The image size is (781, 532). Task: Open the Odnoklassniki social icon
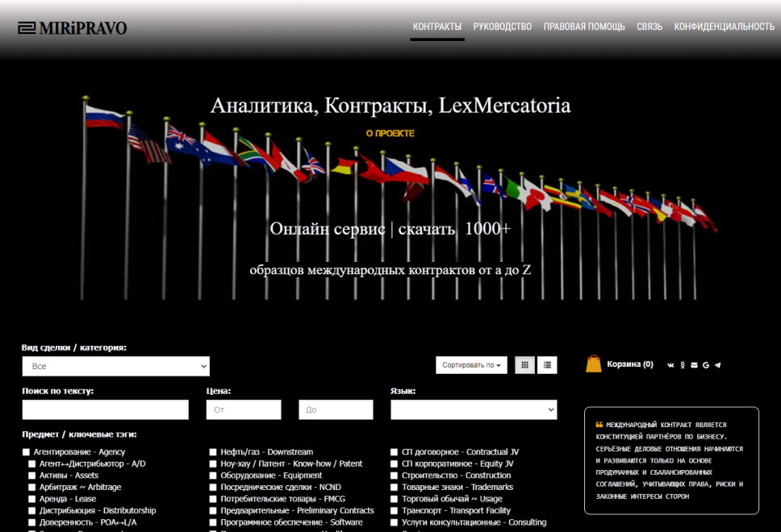pyautogui.click(x=683, y=365)
